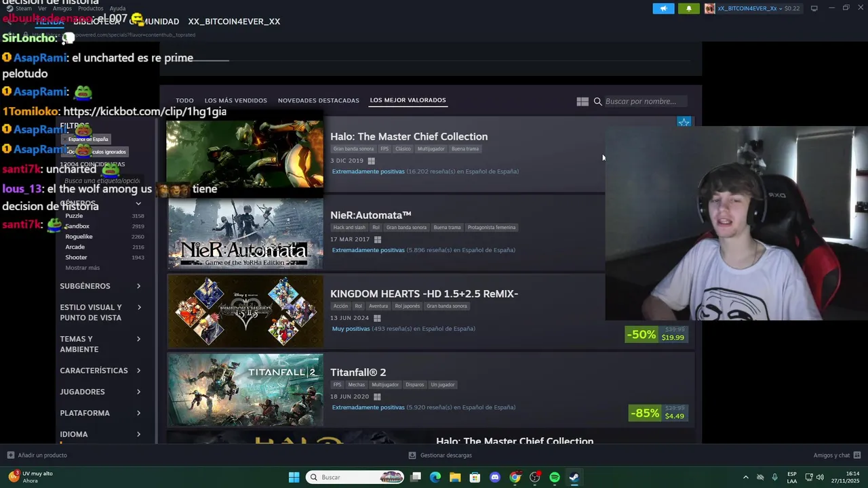Expand the Subgéneros filter section

click(x=100, y=286)
